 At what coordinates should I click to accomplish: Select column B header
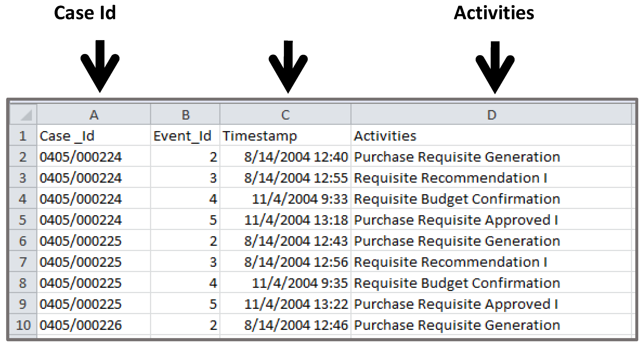coord(185,115)
